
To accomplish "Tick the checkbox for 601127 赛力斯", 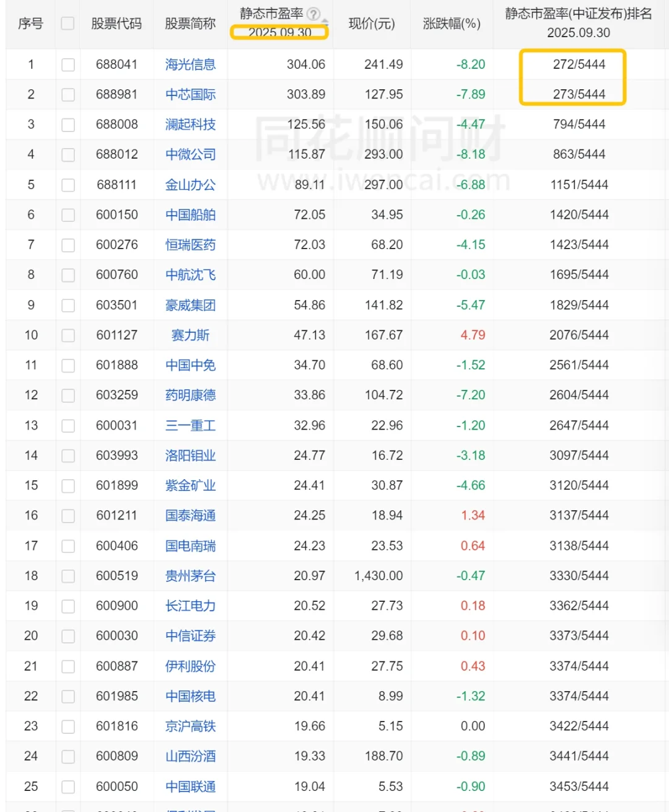I will click(x=68, y=335).
